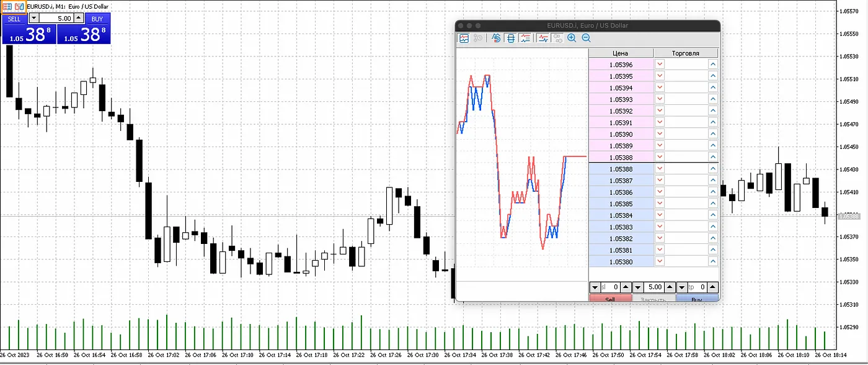The width and height of the screenshot is (868, 365).
Task: Toggle the red-and-blue price lines icon in the depth of market toolbar
Action: pos(526,38)
